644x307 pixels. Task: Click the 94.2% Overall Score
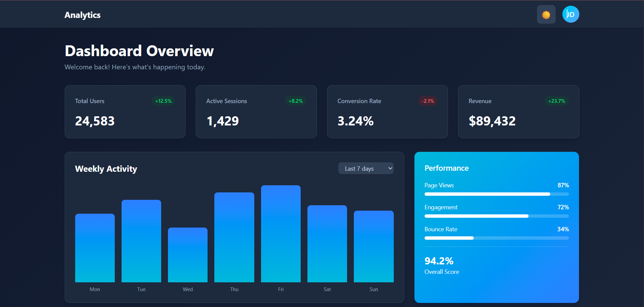(x=439, y=261)
